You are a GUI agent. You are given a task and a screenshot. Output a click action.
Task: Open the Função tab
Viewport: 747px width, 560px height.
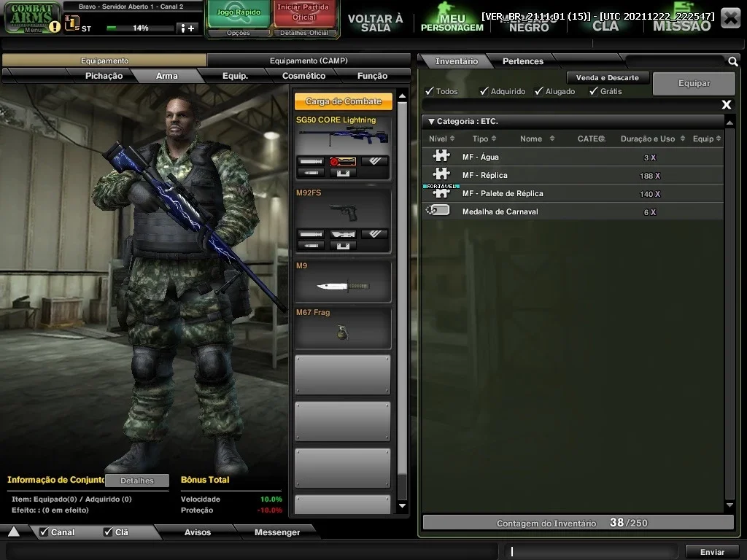click(x=373, y=76)
